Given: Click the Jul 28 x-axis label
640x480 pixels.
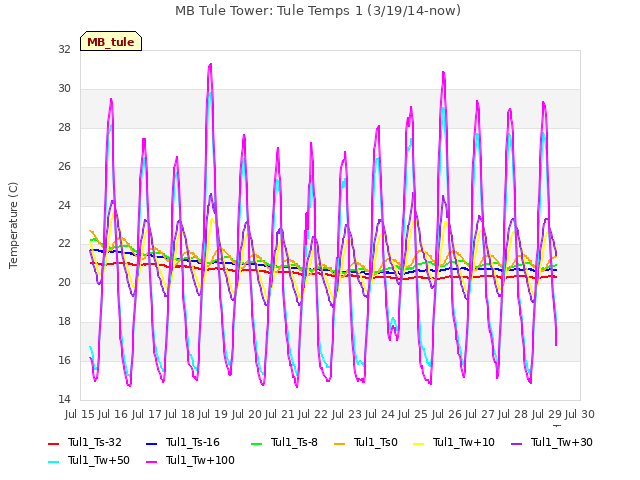Looking at the screenshot, I should coord(513,414).
